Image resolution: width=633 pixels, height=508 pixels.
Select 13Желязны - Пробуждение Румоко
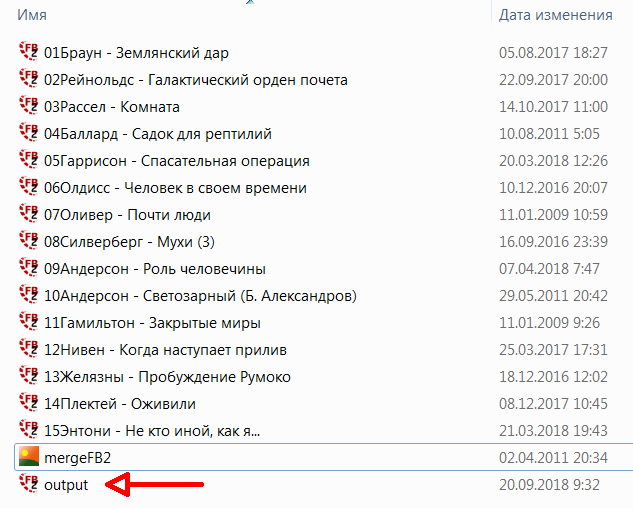167,378
